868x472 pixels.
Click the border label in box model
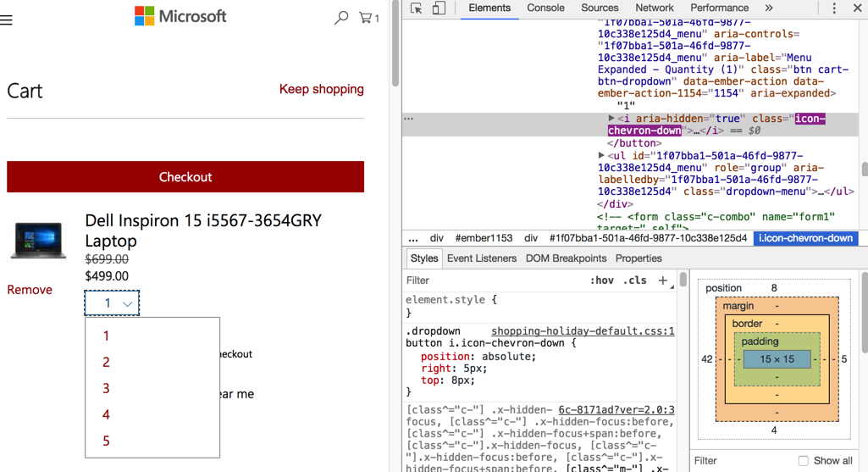(x=747, y=324)
